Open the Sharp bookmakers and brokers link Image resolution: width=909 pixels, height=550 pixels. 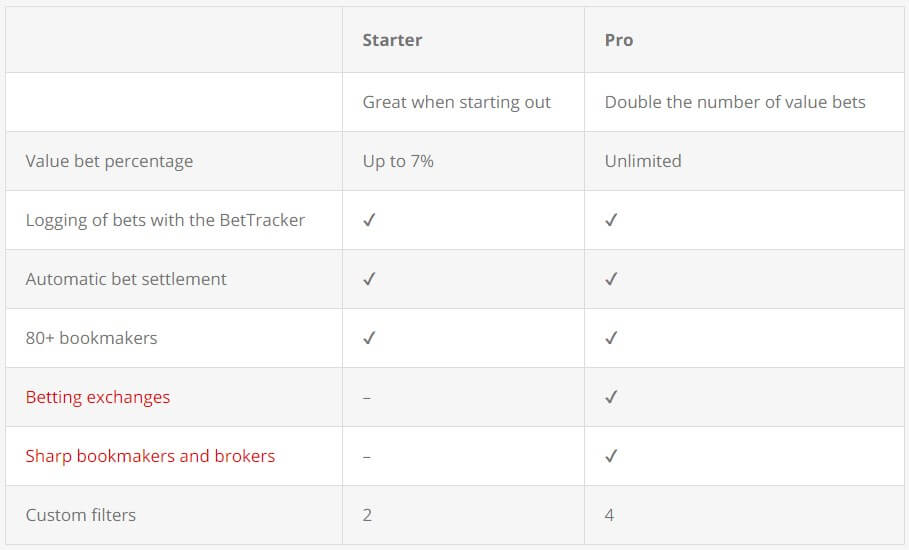coord(150,456)
